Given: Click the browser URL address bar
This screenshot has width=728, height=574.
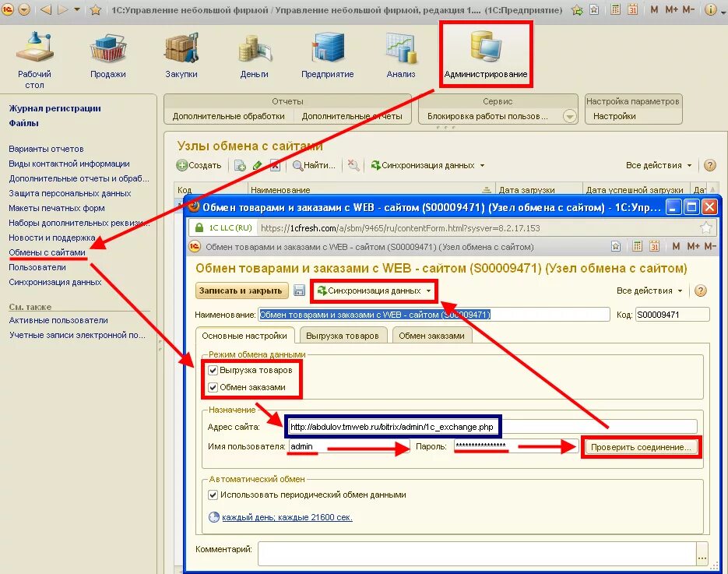Looking at the screenshot, I should [478, 228].
